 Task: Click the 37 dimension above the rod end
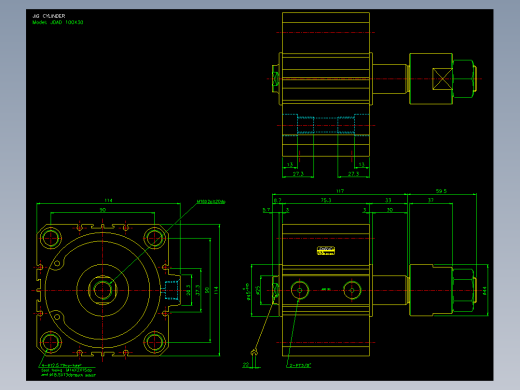point(431,200)
